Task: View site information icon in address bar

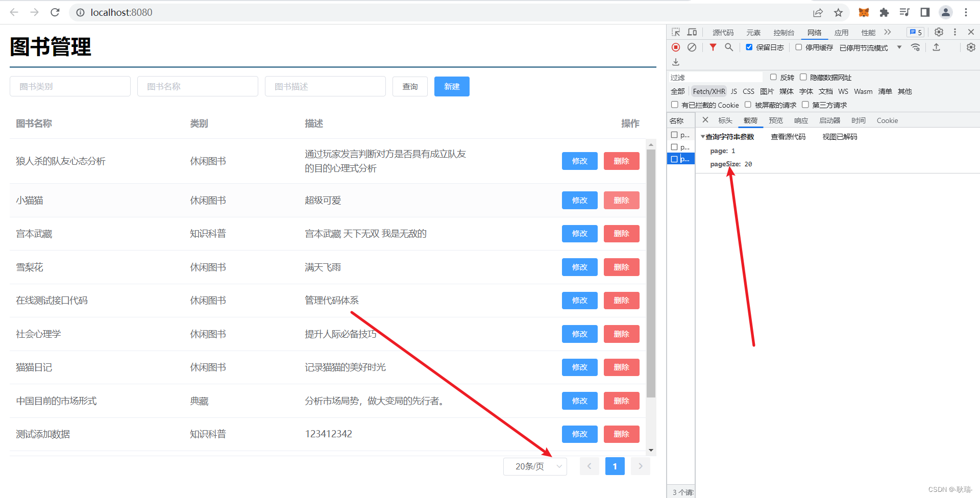Action: 80,12
